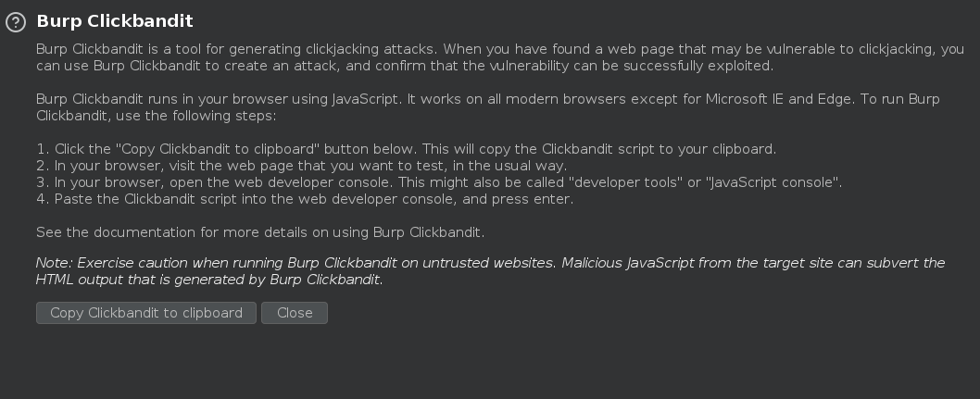Image resolution: width=980 pixels, height=399 pixels.
Task: Open help via the question mark icon
Action: [x=16, y=22]
